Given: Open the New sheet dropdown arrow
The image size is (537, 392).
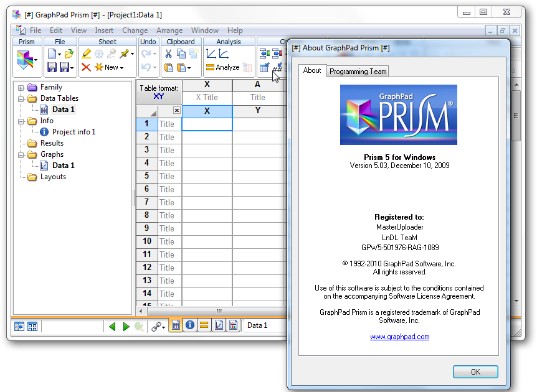Looking at the screenshot, I should pyautogui.click(x=121, y=68).
